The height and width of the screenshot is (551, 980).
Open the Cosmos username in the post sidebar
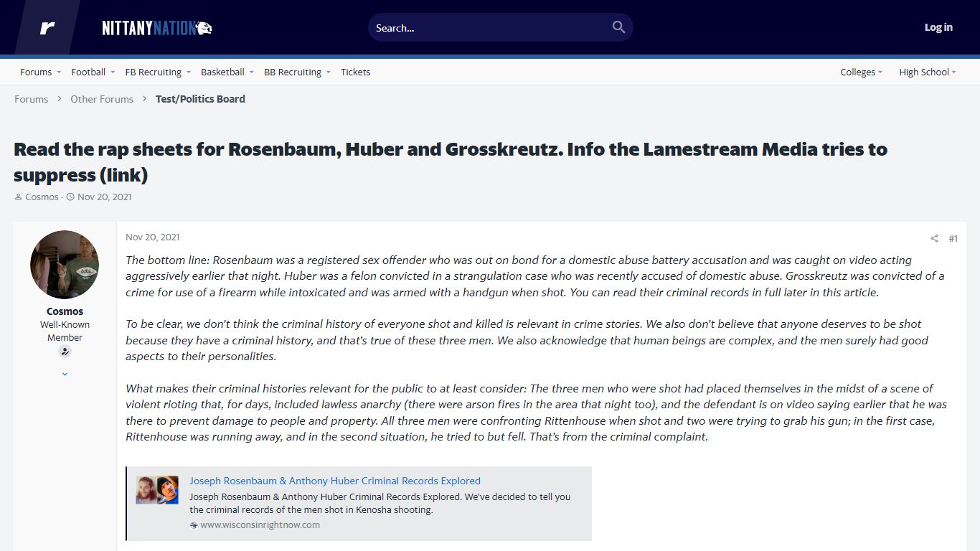click(65, 311)
